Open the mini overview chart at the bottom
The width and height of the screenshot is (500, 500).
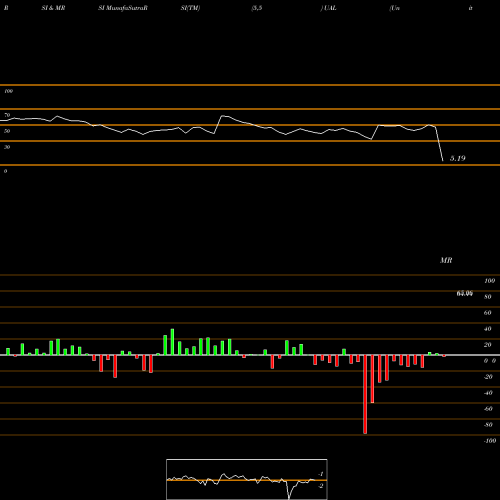[x=247, y=479]
